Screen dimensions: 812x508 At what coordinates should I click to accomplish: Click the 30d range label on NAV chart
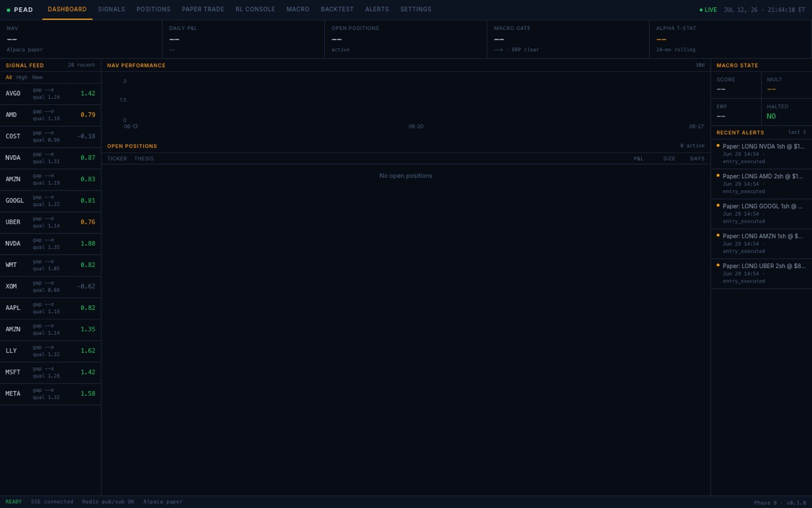[x=700, y=65]
